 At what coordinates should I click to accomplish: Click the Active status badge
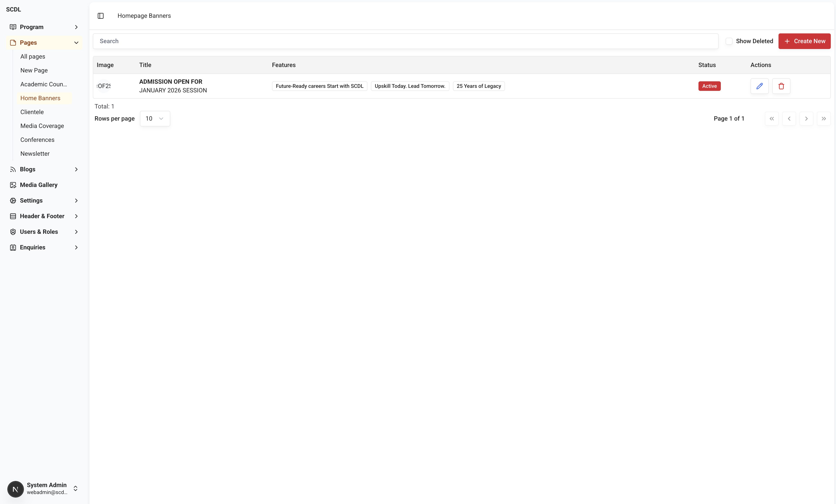coord(709,86)
